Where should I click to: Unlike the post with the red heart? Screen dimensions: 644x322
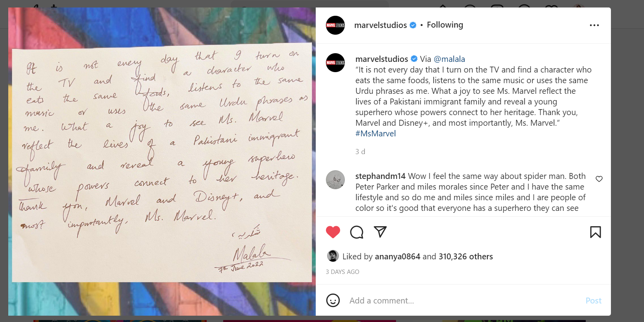click(333, 232)
